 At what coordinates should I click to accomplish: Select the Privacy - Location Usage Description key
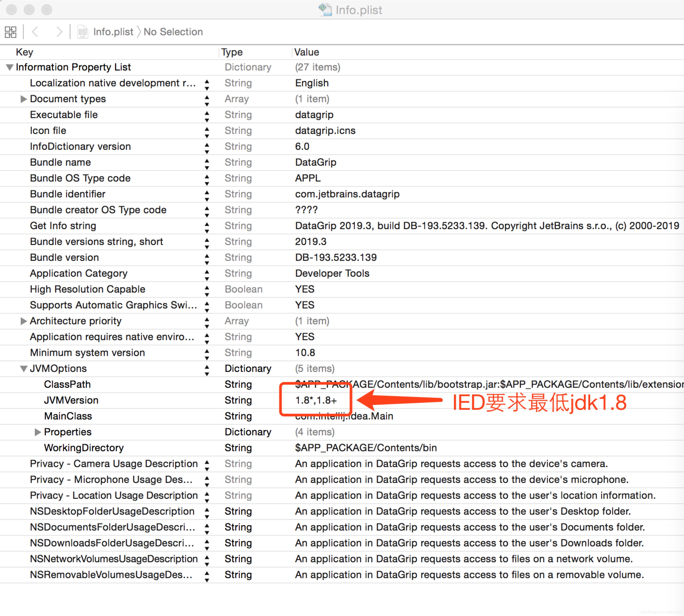[x=114, y=495]
